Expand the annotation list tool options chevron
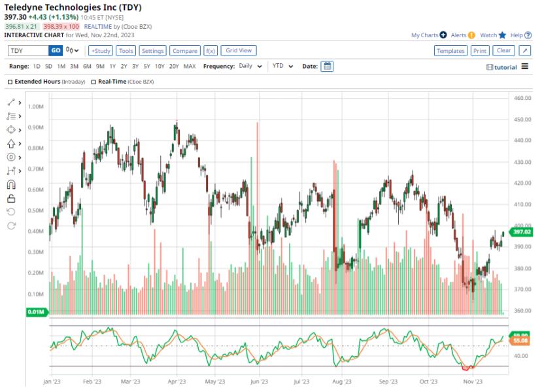Viewport: 542px width, 392px height. tap(20, 116)
